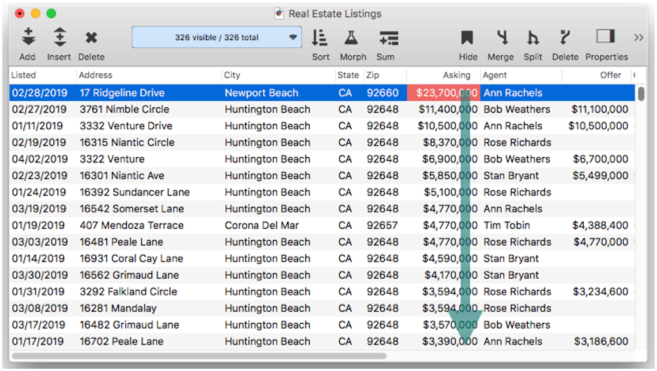657x371 pixels.
Task: Click the 16392 Sundancer Lane address
Action: [x=135, y=192]
